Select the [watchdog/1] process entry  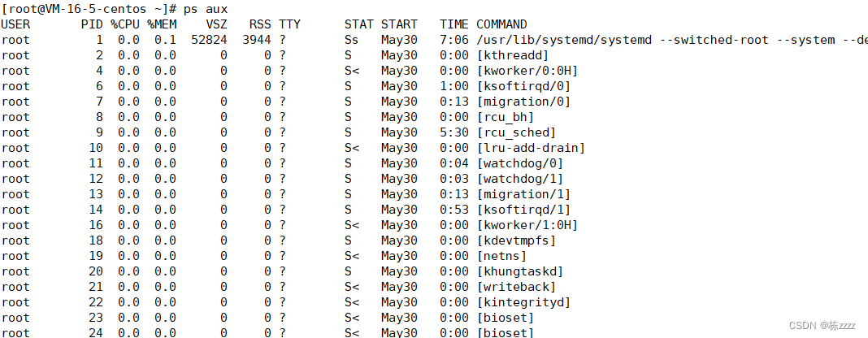pos(523,180)
